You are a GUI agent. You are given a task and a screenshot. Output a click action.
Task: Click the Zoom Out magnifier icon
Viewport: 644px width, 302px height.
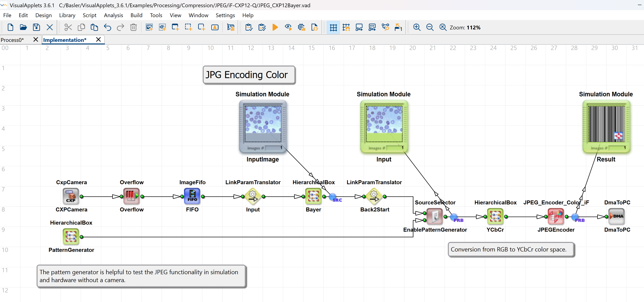pyautogui.click(x=430, y=27)
